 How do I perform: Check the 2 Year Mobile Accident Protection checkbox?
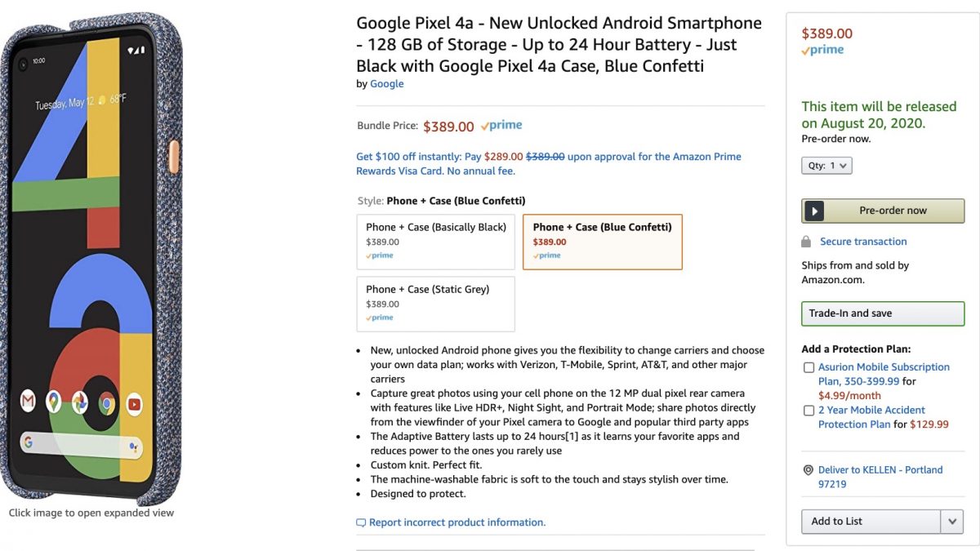coord(808,411)
